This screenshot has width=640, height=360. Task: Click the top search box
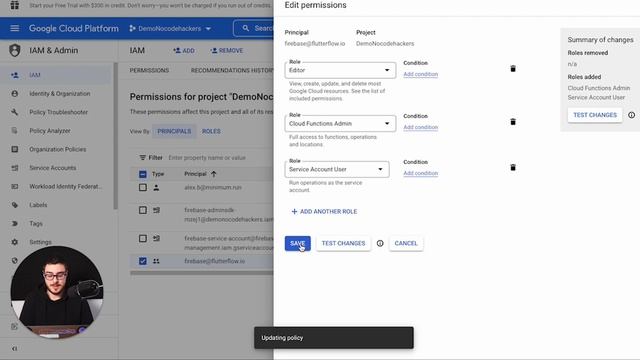(x=253, y=28)
